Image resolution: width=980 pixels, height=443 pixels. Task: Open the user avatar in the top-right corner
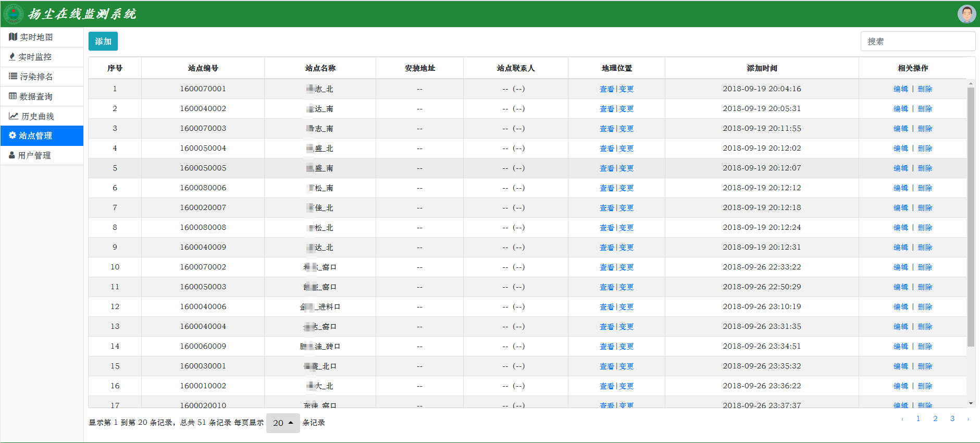tap(966, 14)
